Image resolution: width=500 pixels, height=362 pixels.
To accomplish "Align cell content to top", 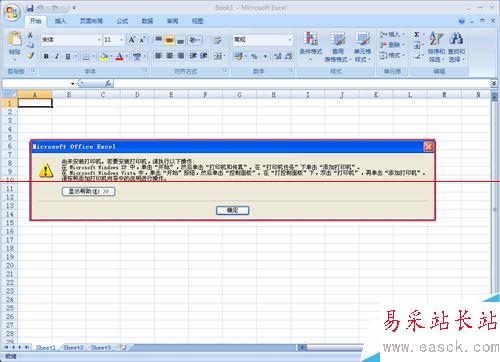I will click(x=159, y=40).
